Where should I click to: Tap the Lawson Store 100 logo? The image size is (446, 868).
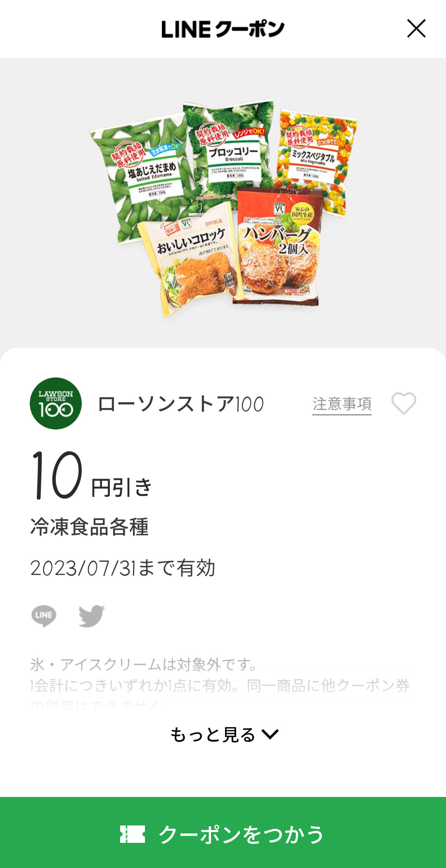click(56, 403)
